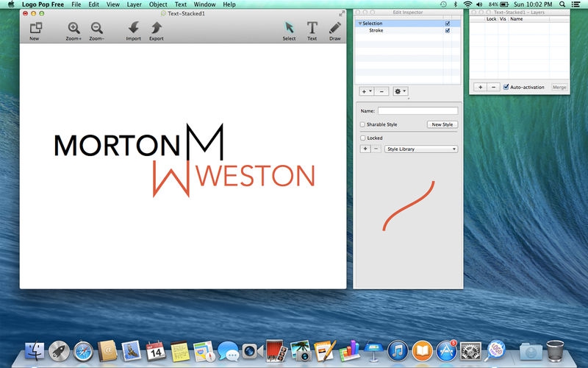Click the New Style button

tap(442, 124)
